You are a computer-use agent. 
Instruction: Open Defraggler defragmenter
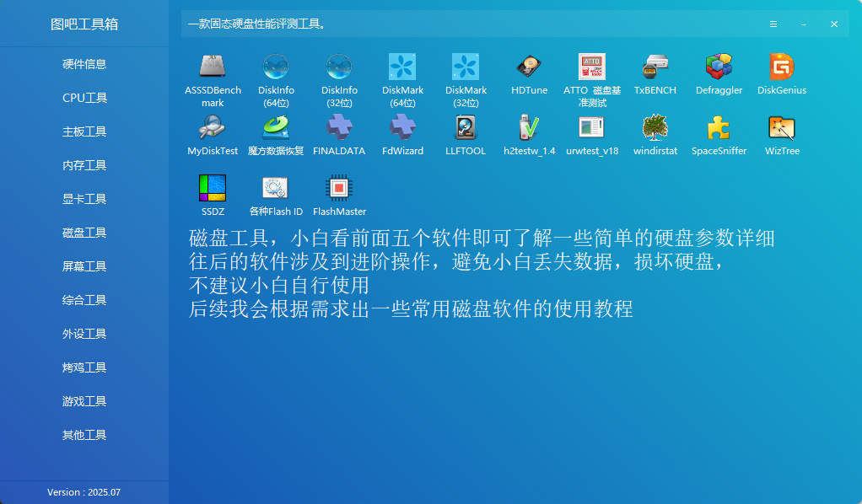pos(719,74)
